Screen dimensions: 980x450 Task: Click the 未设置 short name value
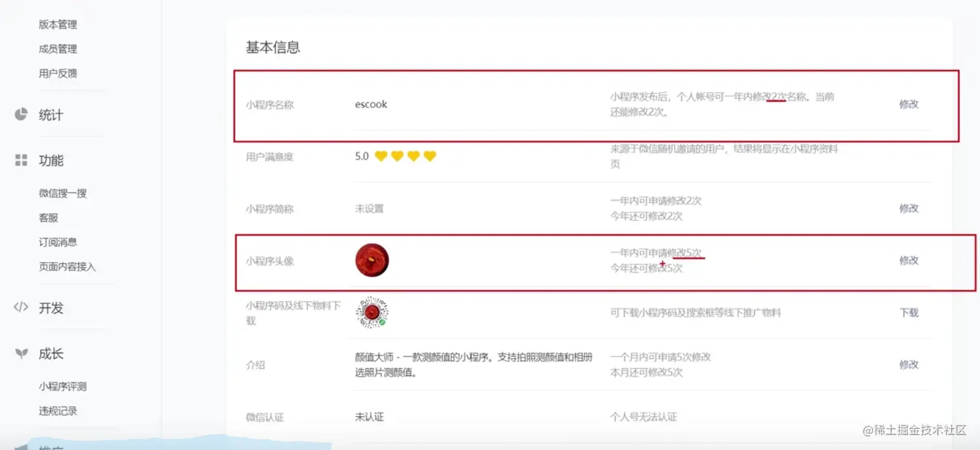pyautogui.click(x=369, y=209)
